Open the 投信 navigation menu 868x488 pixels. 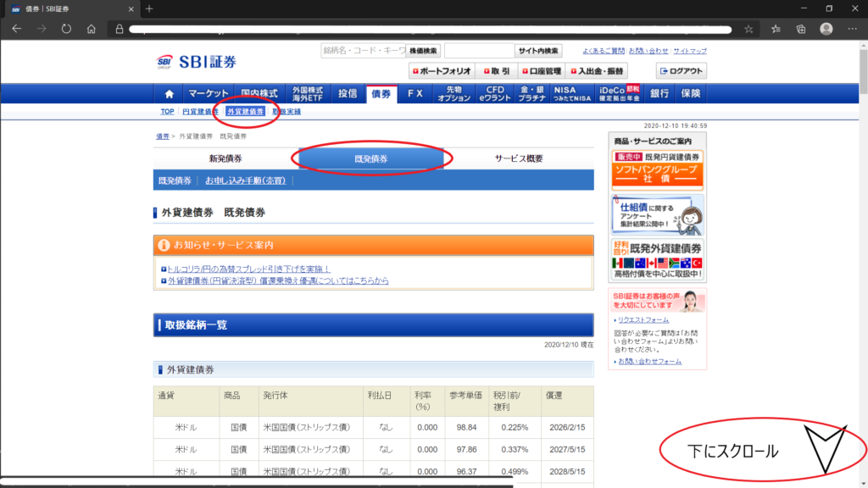point(348,94)
